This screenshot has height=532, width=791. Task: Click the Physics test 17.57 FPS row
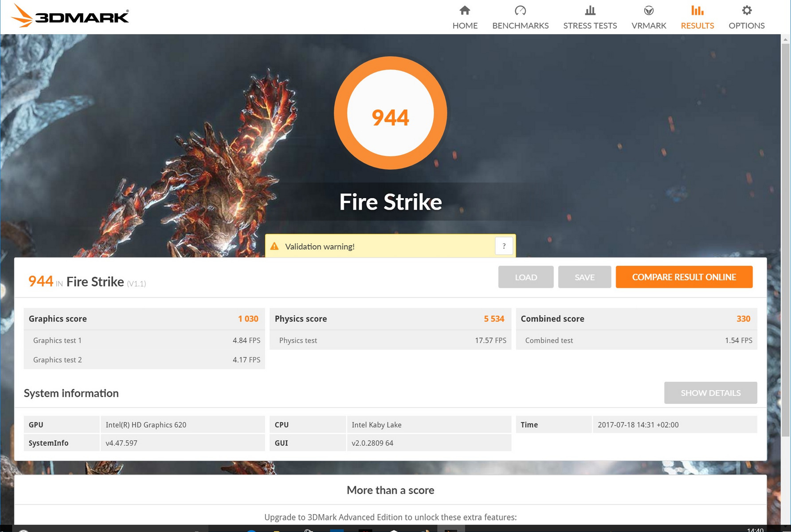(390, 340)
